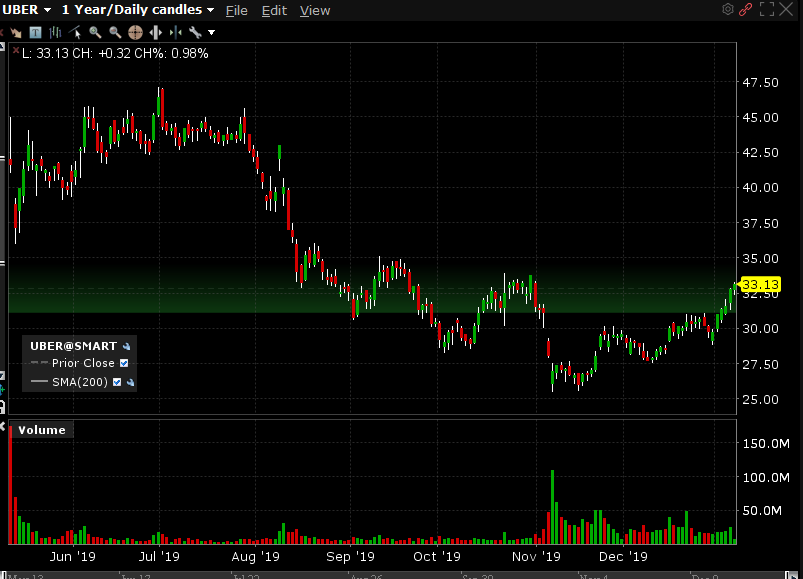Click the expand time axis icon

pyautogui.click(x=155, y=33)
